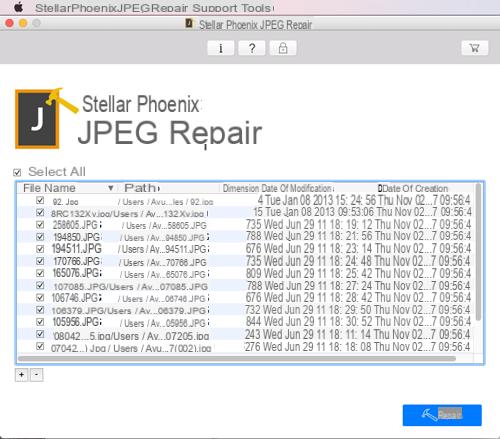Click path /Users/Av...65076.JPG
The image size is (500, 439).
[x=163, y=275]
